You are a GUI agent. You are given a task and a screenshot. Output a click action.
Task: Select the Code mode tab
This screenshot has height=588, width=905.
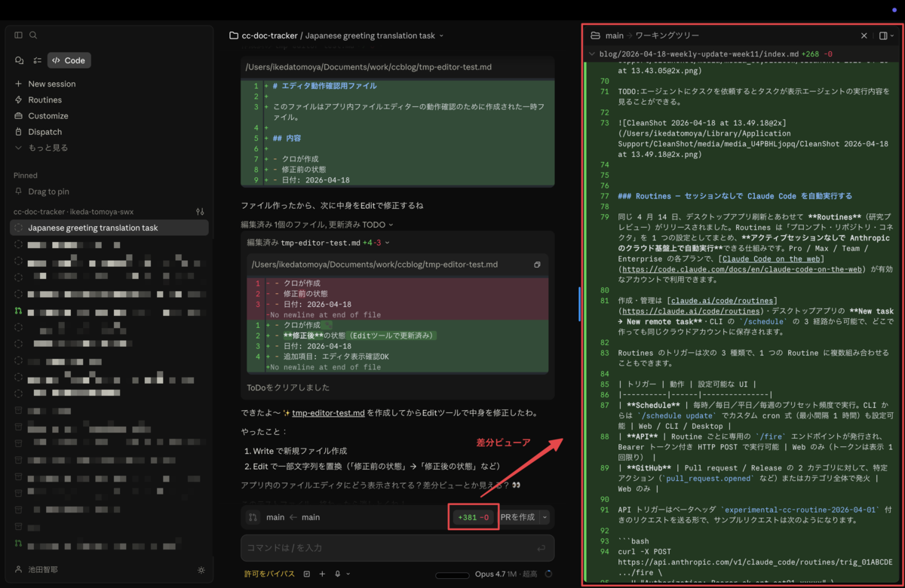pyautogui.click(x=69, y=60)
